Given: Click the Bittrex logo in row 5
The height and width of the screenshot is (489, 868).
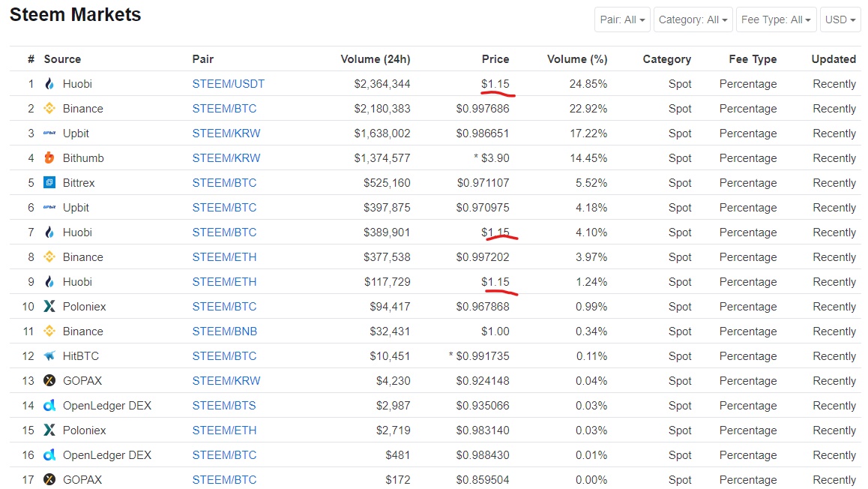Looking at the screenshot, I should 49,183.
